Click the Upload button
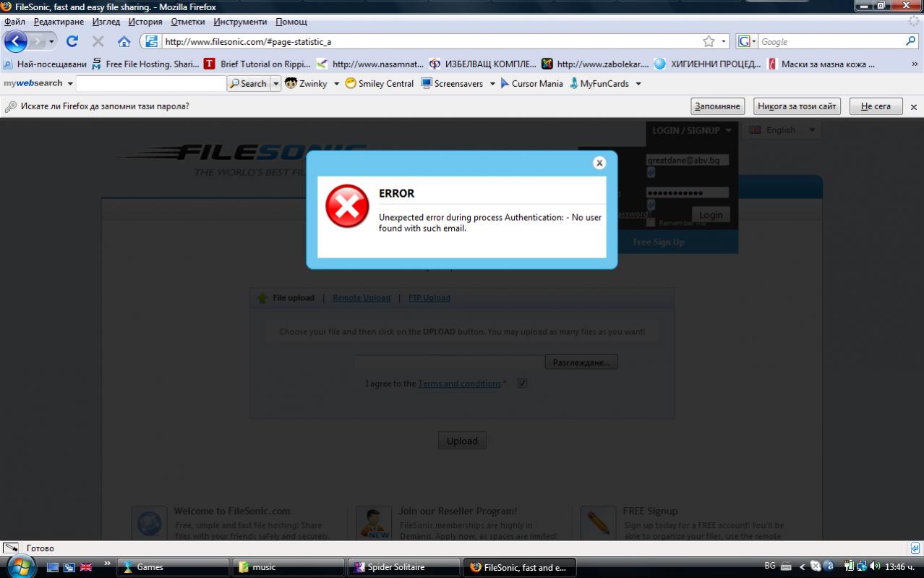 462,441
